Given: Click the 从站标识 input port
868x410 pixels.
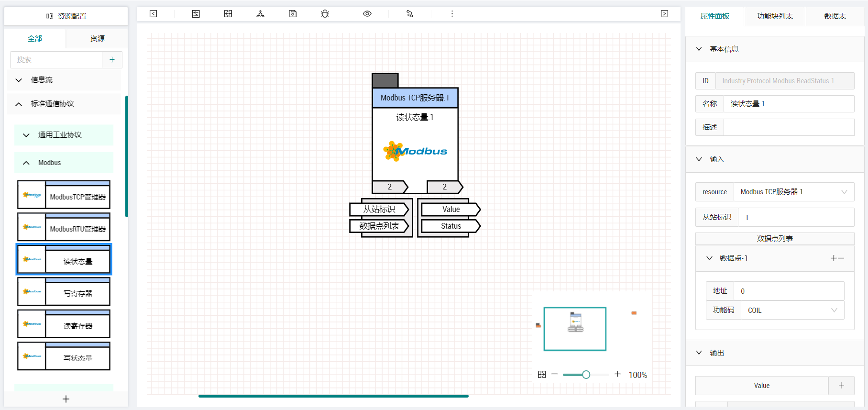Looking at the screenshot, I should tap(379, 209).
